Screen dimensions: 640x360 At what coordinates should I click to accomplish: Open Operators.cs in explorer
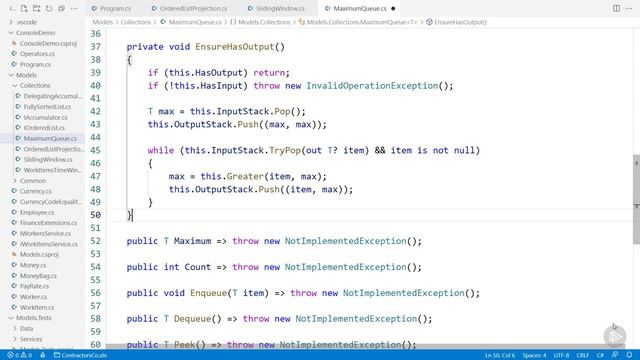point(37,54)
